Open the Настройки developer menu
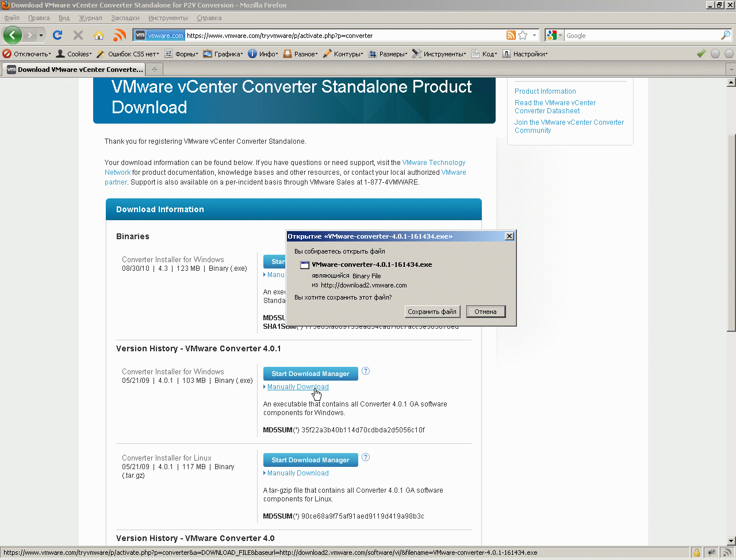Image resolution: width=736 pixels, height=560 pixels. 526,54
